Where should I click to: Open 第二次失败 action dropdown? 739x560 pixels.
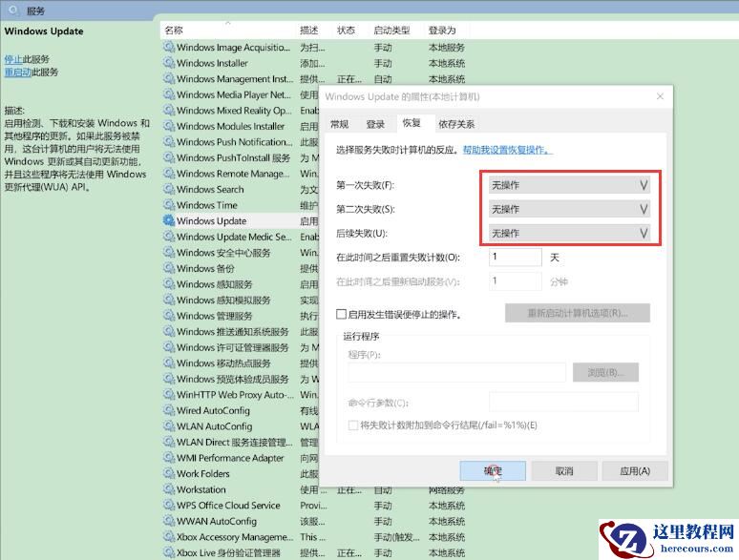(x=569, y=209)
